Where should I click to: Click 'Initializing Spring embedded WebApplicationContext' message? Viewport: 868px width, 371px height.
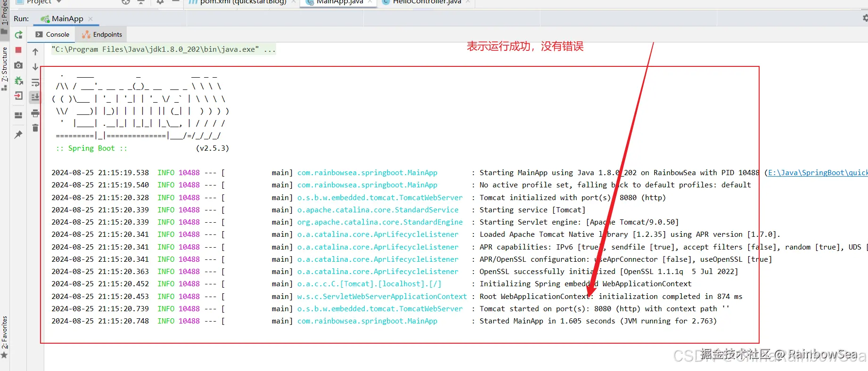click(x=586, y=284)
